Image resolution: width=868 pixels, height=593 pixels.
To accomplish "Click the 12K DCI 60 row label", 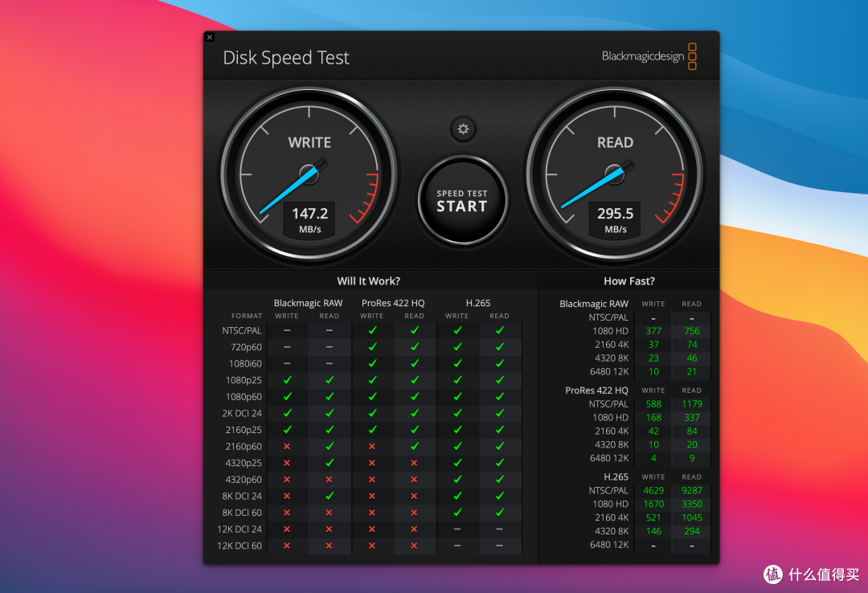I will [x=240, y=546].
